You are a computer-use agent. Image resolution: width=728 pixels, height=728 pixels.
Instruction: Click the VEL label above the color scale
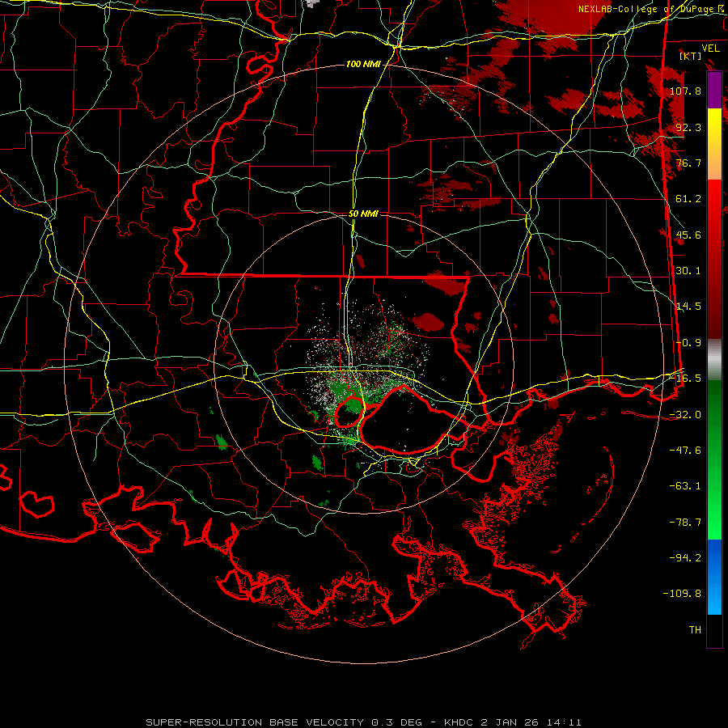(710, 49)
